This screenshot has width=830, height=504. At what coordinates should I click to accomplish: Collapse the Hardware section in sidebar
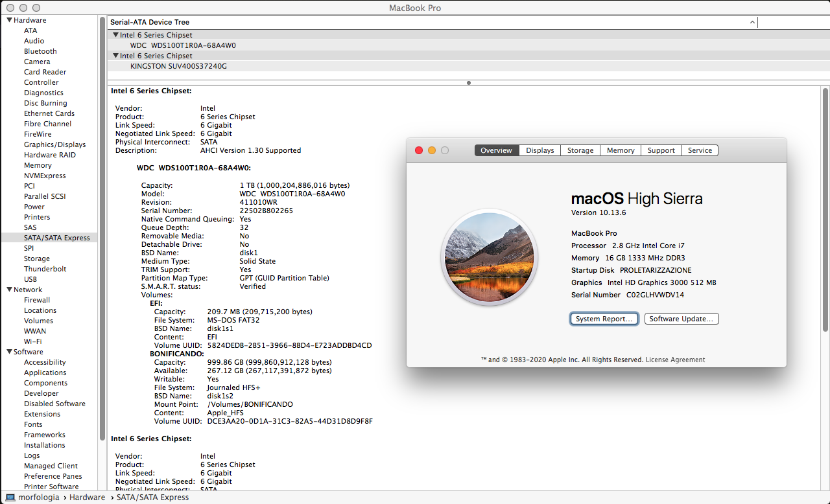10,20
